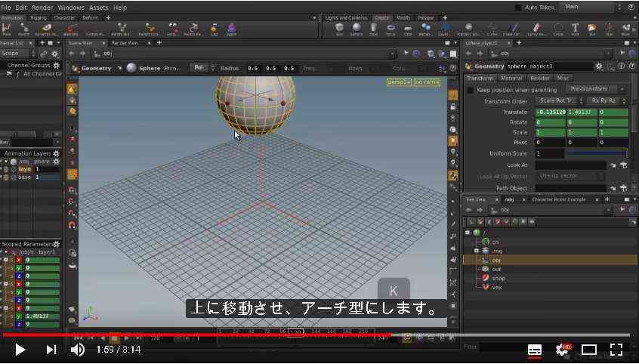Seek on the red YouTube progress bar
This screenshot has width=639, height=364.
point(196,335)
